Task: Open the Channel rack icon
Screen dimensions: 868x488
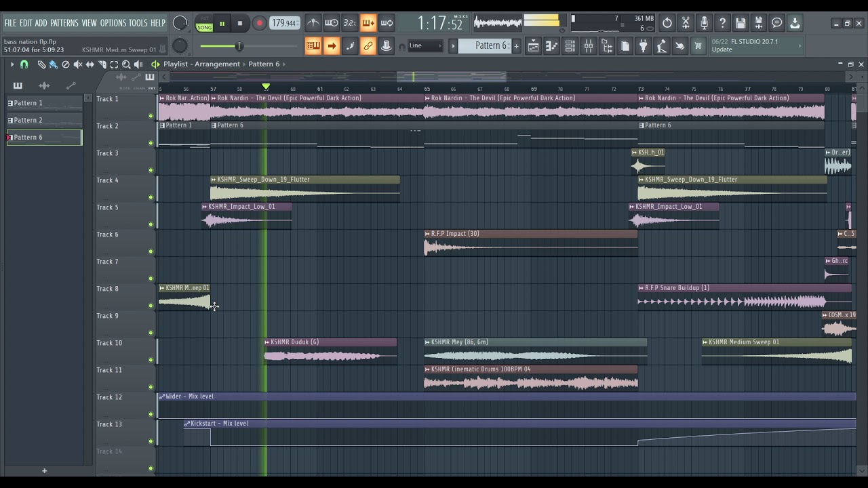Action: click(x=570, y=46)
